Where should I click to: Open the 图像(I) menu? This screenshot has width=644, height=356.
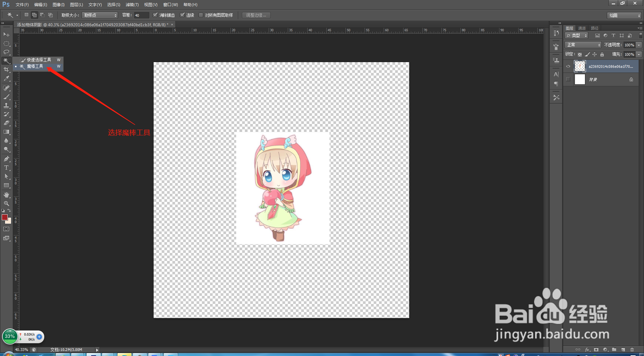tap(58, 5)
